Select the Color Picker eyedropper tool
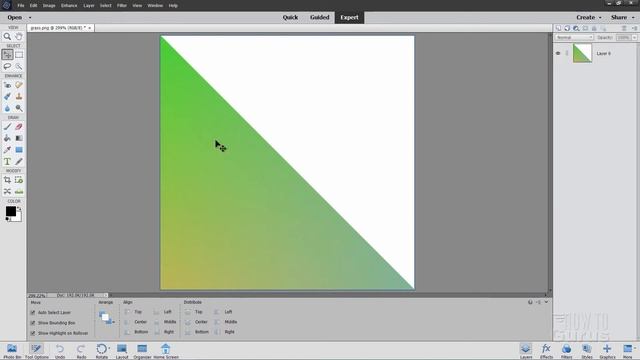 (7, 150)
